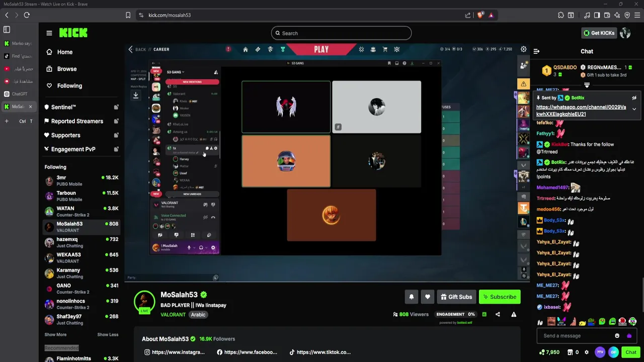Open WATAN channel in Following list
This screenshot has width=644, height=362.
point(82,212)
